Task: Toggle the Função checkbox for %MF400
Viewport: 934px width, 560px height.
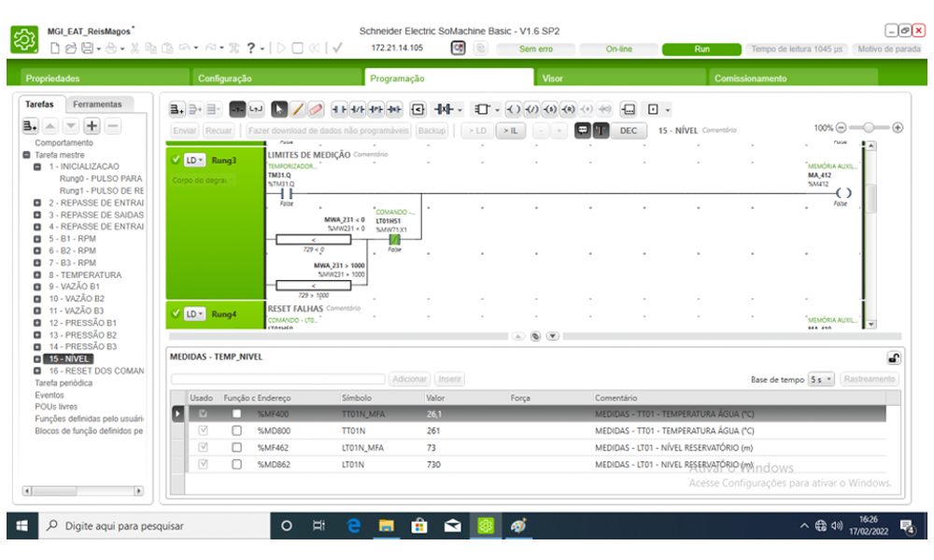Action: coord(236,413)
